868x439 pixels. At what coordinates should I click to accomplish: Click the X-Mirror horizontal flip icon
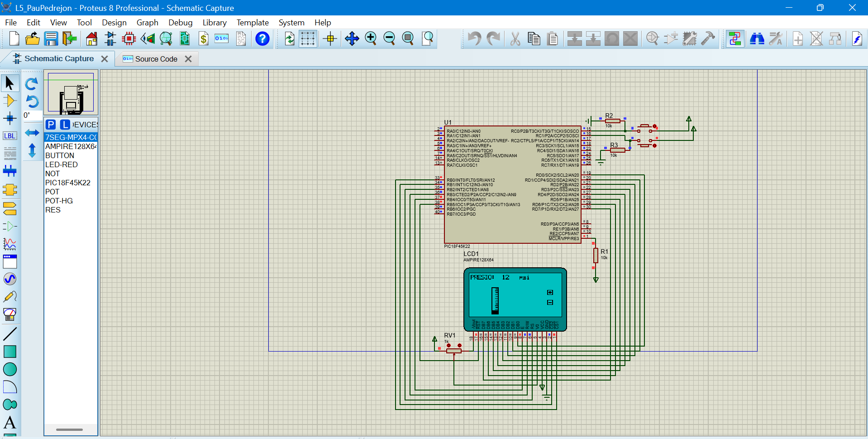coord(32,133)
